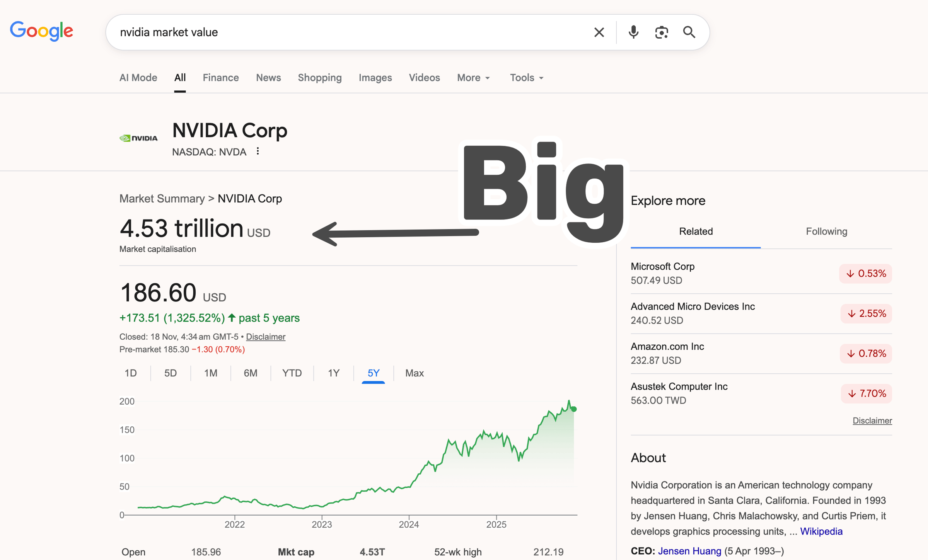Open the Wikipedia link in About
This screenshot has width=928, height=560.
(821, 531)
